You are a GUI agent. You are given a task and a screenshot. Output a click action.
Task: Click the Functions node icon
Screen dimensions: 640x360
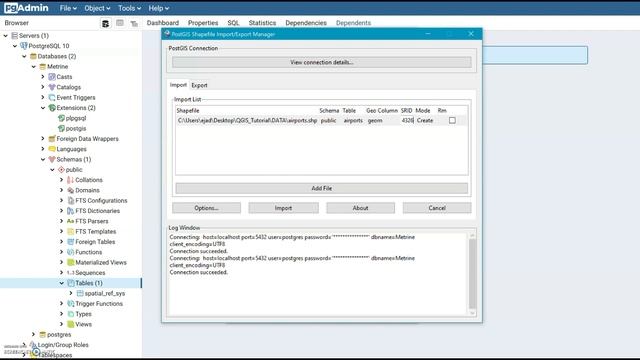[x=71, y=252]
